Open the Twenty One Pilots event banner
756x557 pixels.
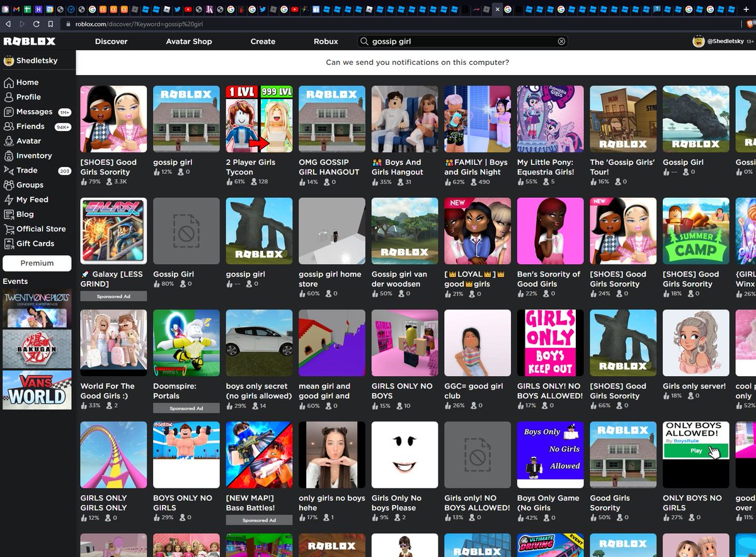(37, 309)
